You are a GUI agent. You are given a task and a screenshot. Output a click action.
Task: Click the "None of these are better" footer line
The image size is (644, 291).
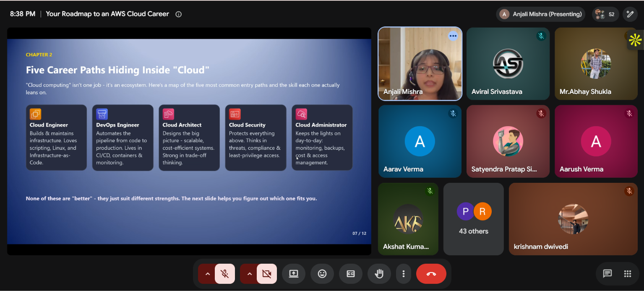[x=172, y=198]
